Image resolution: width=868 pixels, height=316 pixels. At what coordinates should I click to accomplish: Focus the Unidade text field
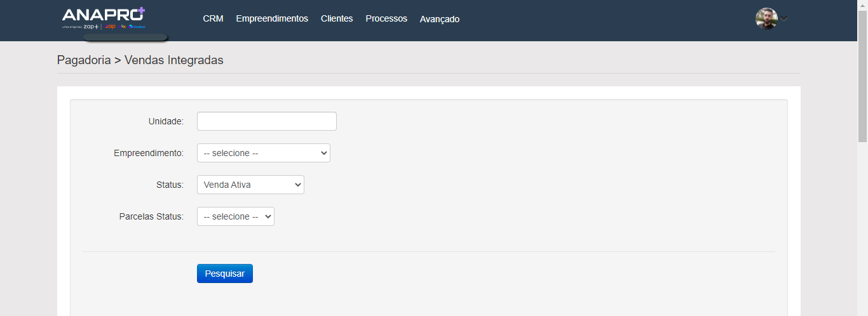click(x=266, y=121)
